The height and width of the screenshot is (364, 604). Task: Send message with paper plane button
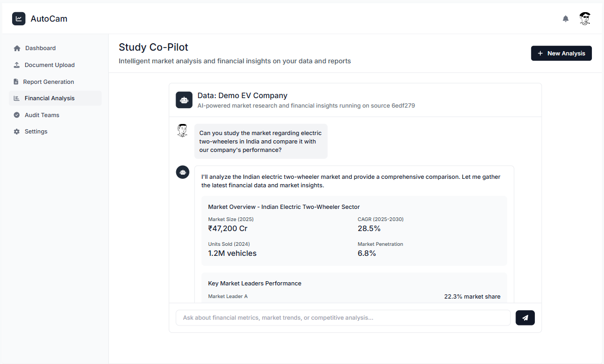(525, 318)
